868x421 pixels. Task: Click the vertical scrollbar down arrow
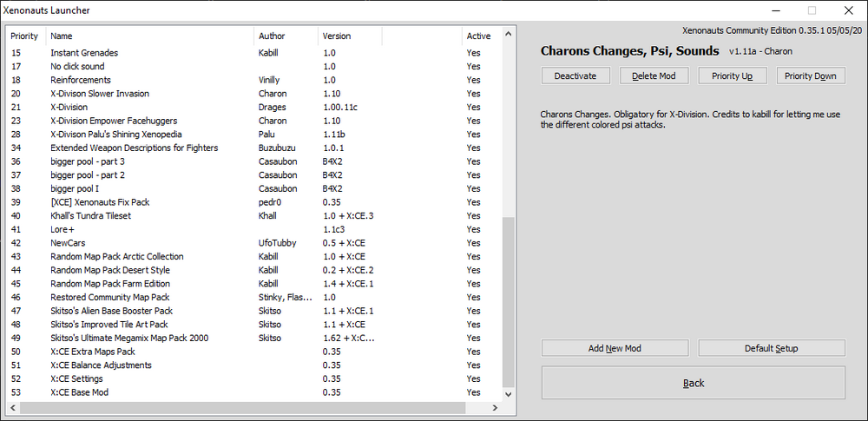[508, 394]
